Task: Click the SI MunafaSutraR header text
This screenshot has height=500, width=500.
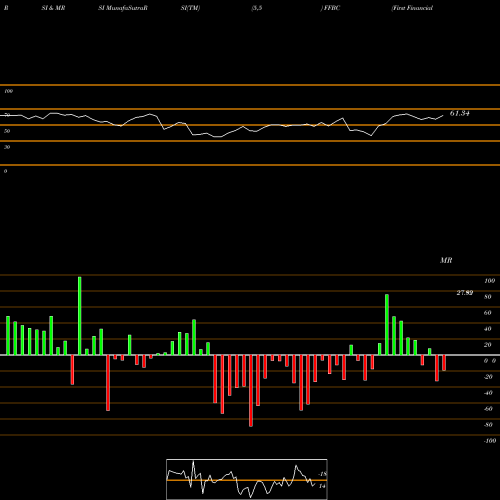Action: tap(123, 8)
